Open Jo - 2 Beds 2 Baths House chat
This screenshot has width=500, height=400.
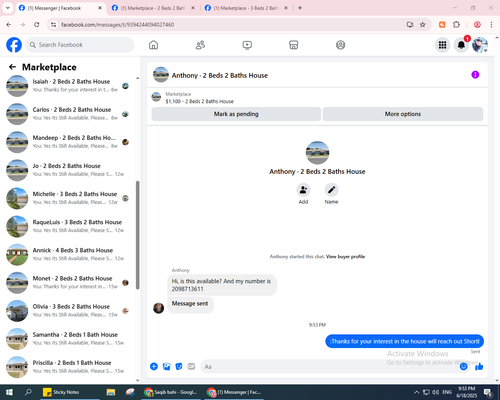pos(68,170)
